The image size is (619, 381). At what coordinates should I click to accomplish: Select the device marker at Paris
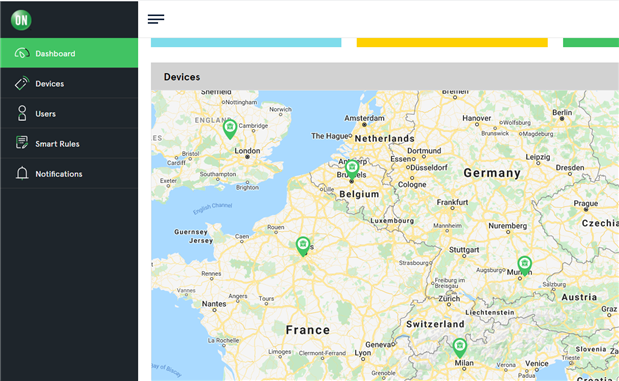(303, 246)
